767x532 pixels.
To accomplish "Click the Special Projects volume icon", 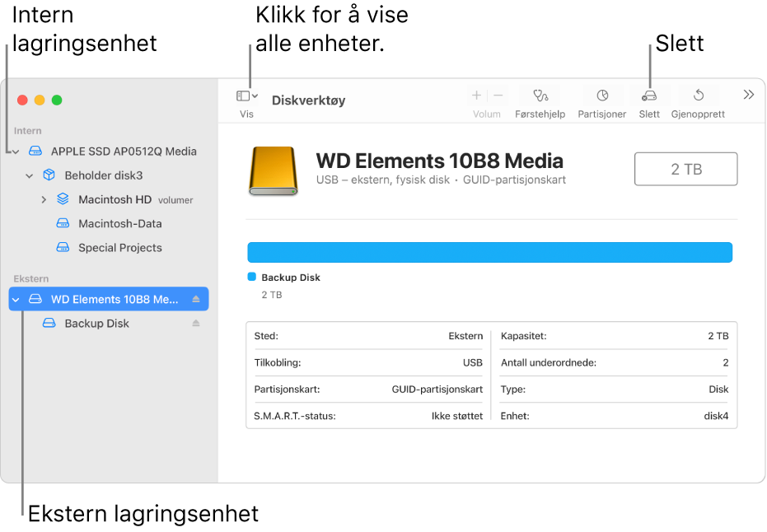I will tap(63, 247).
